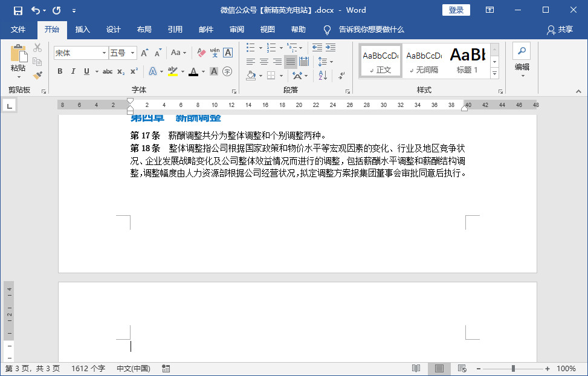Open the 审阅 ribbon tab
Image resolution: width=588 pixels, height=376 pixels.
[x=236, y=29]
